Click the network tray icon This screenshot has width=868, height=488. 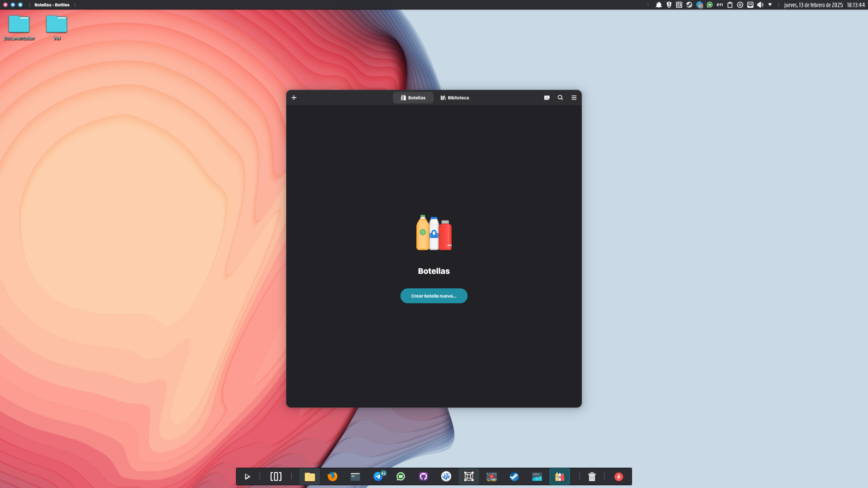click(x=750, y=5)
